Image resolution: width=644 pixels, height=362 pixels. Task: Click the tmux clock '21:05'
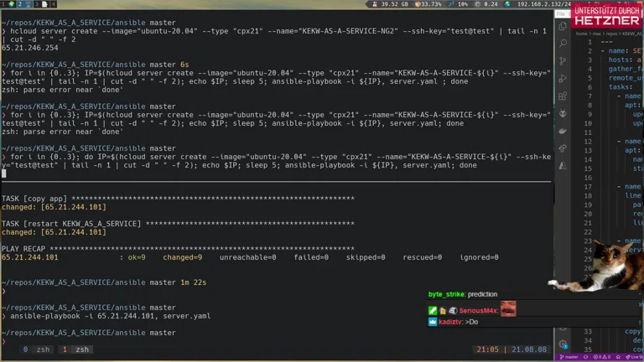click(x=487, y=349)
